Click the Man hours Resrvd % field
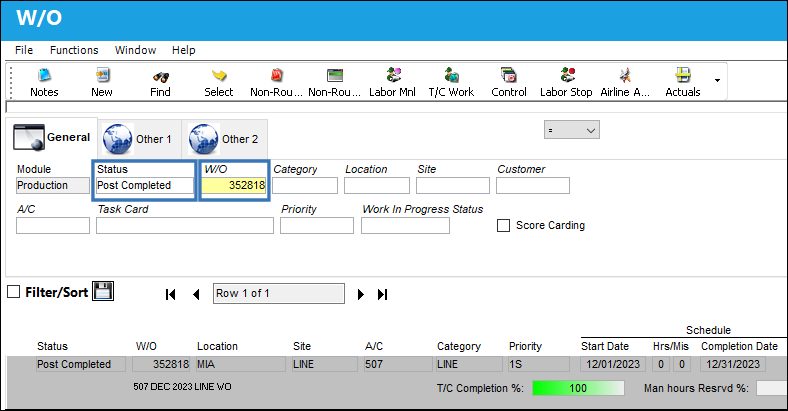788x411 pixels. (772, 388)
